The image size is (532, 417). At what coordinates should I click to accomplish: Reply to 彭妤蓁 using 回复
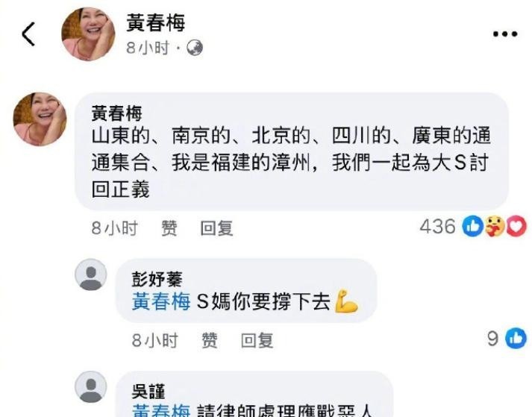pos(257,340)
